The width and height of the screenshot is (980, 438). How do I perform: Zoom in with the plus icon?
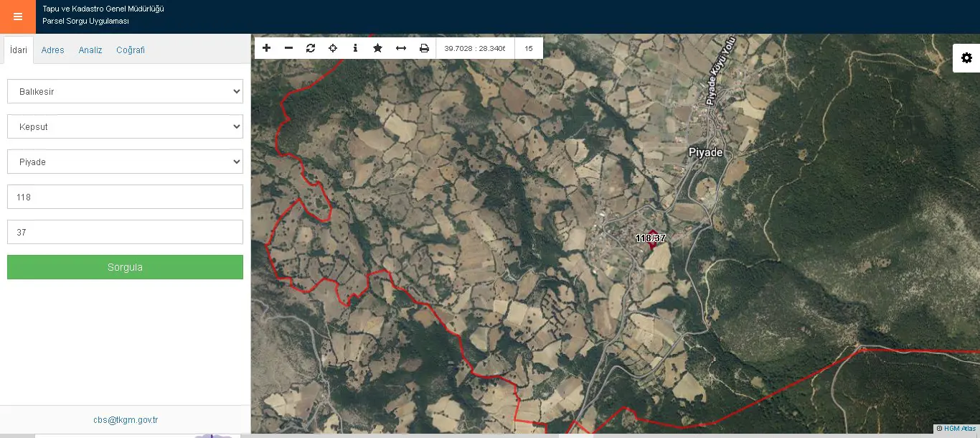click(266, 48)
